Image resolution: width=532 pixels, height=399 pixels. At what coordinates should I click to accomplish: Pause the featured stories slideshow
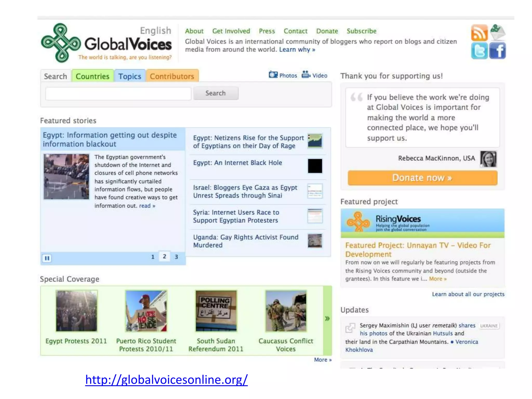(x=47, y=258)
